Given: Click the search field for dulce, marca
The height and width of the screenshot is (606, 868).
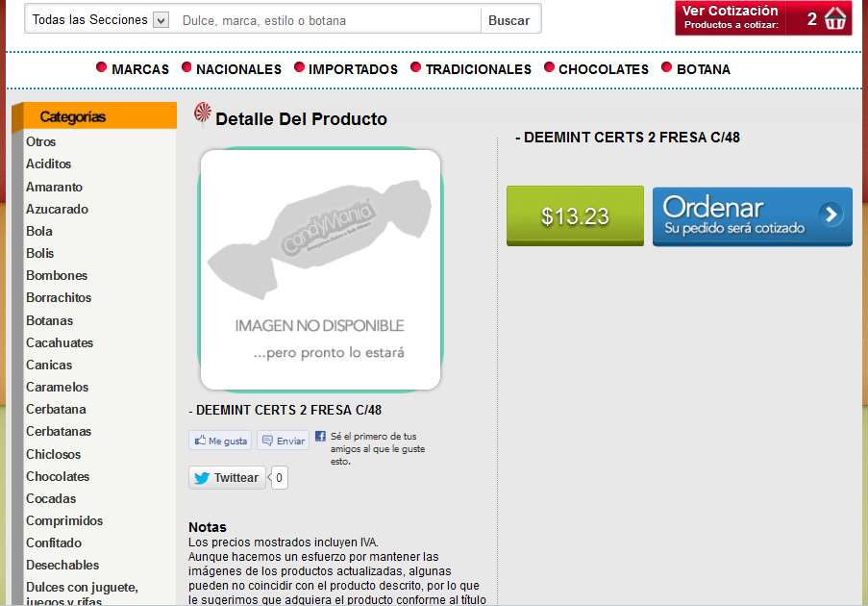Looking at the screenshot, I should 328,20.
